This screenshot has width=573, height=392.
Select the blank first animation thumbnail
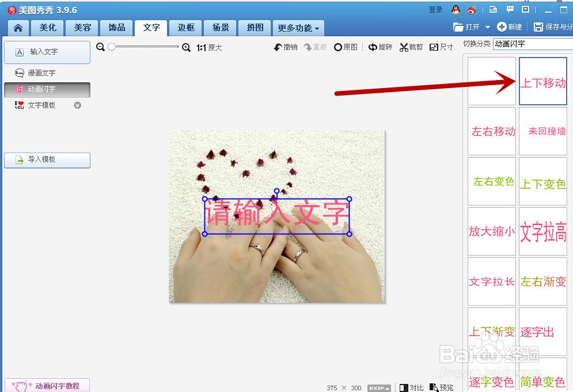pos(492,81)
